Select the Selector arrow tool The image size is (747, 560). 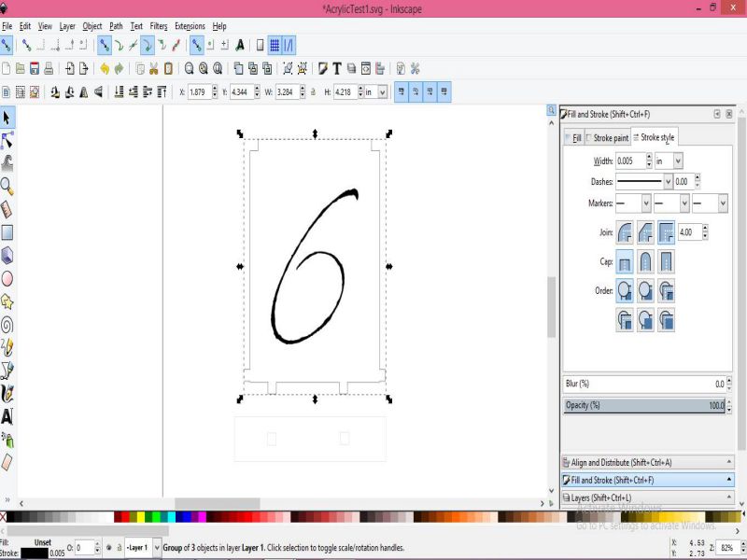tap(7, 118)
